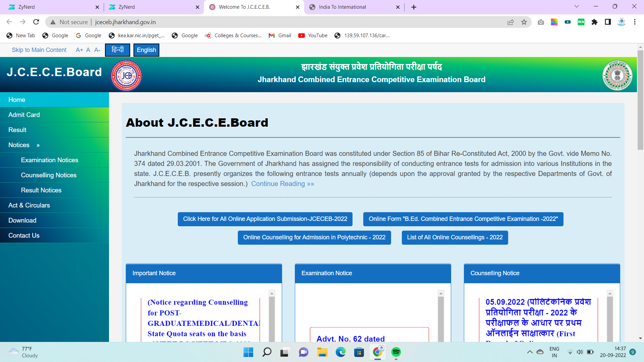Screen dimensions: 644x362
Task: Click Continue Reading link
Action: pos(282,184)
